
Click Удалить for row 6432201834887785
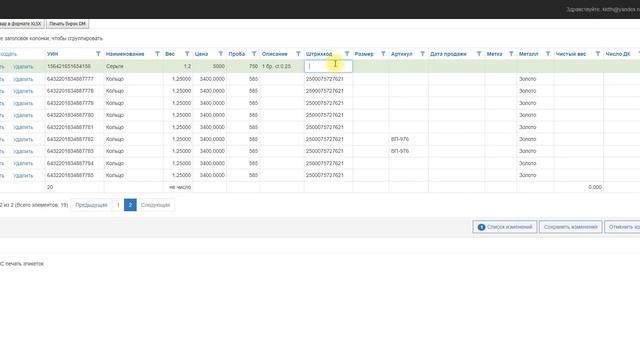click(x=23, y=176)
